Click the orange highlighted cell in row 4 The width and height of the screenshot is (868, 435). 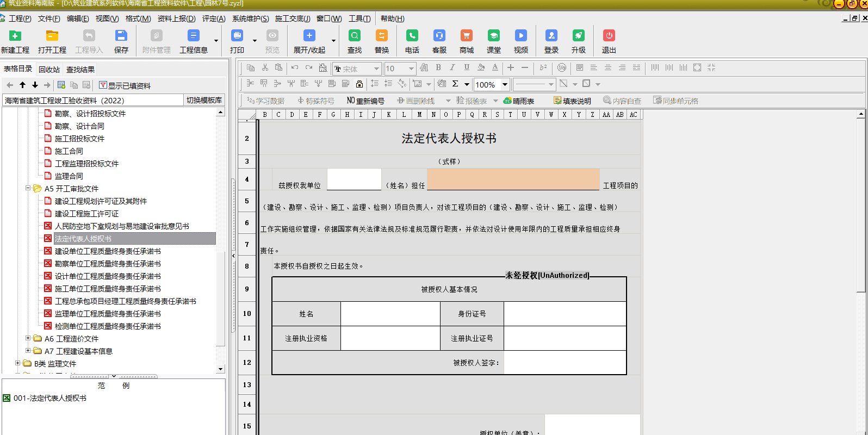tap(513, 179)
